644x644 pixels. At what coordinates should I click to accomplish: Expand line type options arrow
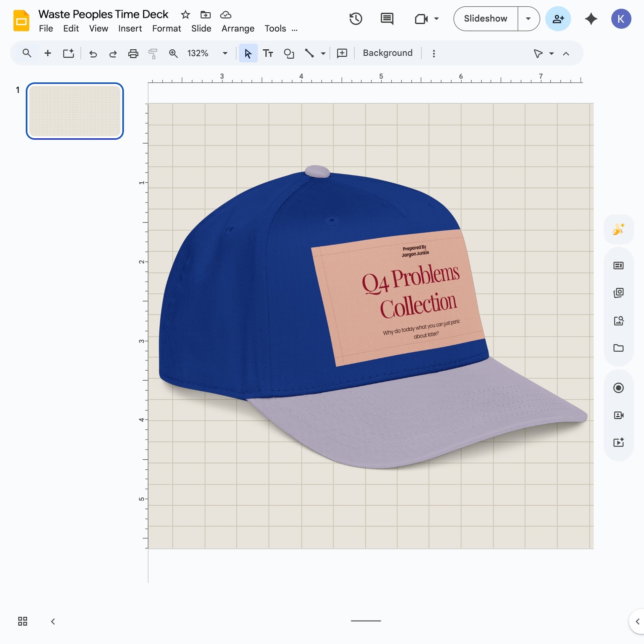coord(323,53)
